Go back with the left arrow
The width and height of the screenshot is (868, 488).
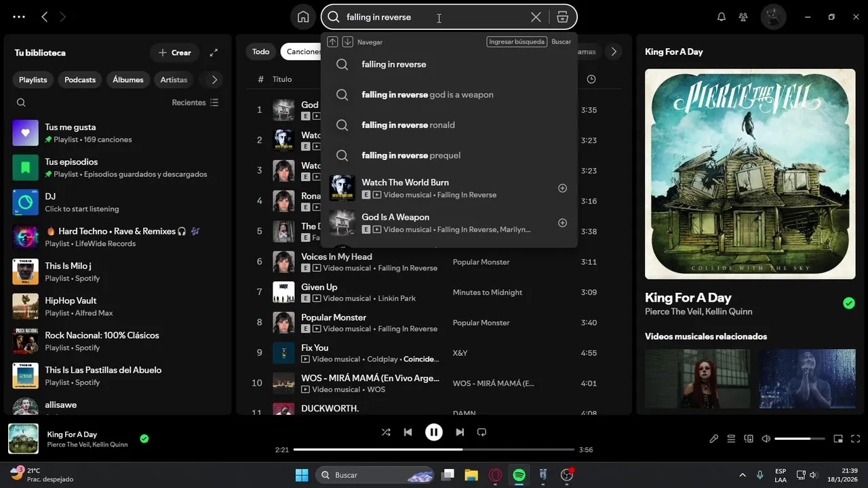pyautogui.click(x=44, y=17)
